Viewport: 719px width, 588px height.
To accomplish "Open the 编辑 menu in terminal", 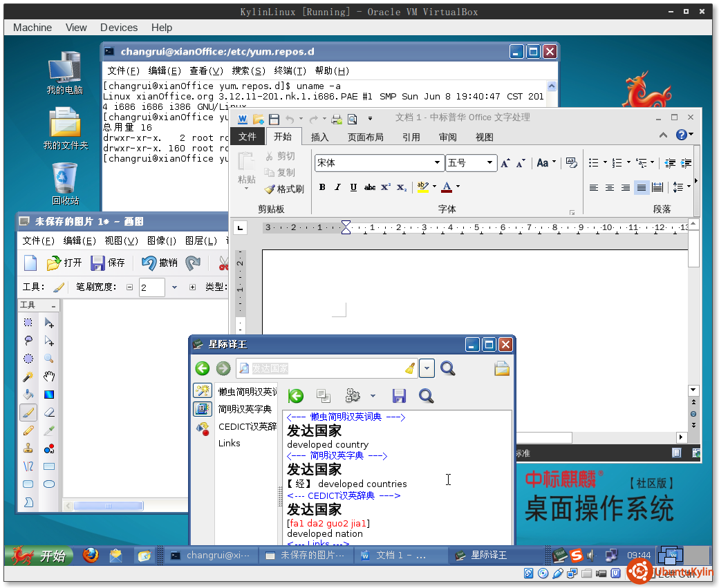I will point(165,70).
